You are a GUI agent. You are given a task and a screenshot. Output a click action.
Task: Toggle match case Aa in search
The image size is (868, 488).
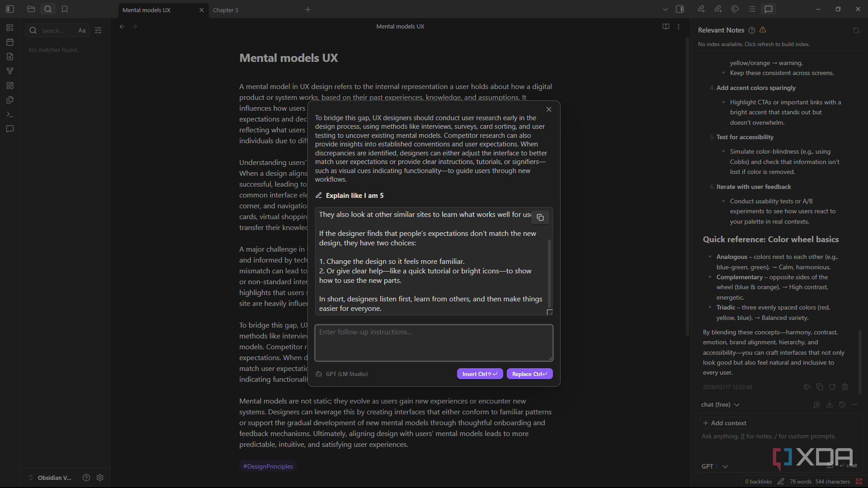click(x=82, y=31)
